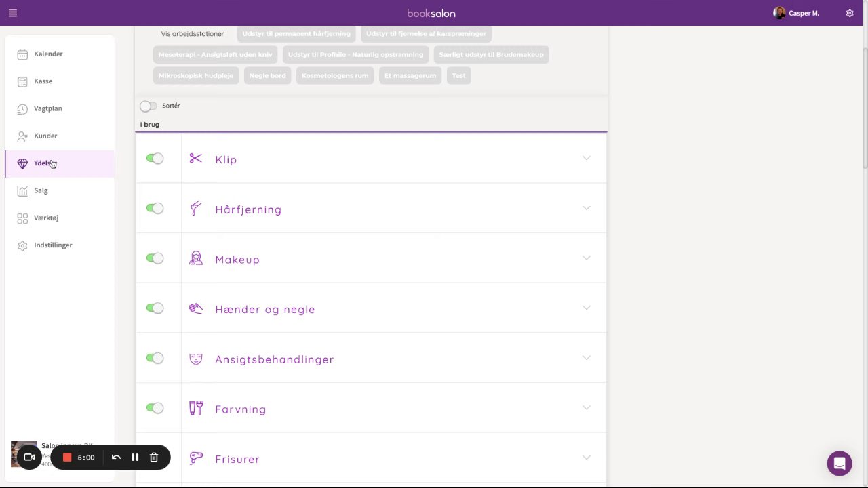Viewport: 868px width, 488px height.
Task: Select Udstyr til permanent hårfjerning filter
Action: (x=296, y=33)
